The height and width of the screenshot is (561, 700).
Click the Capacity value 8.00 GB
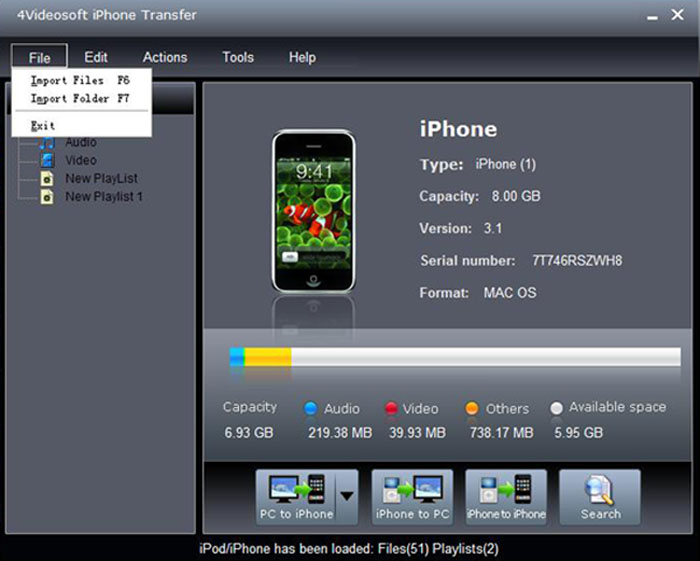coord(516,196)
